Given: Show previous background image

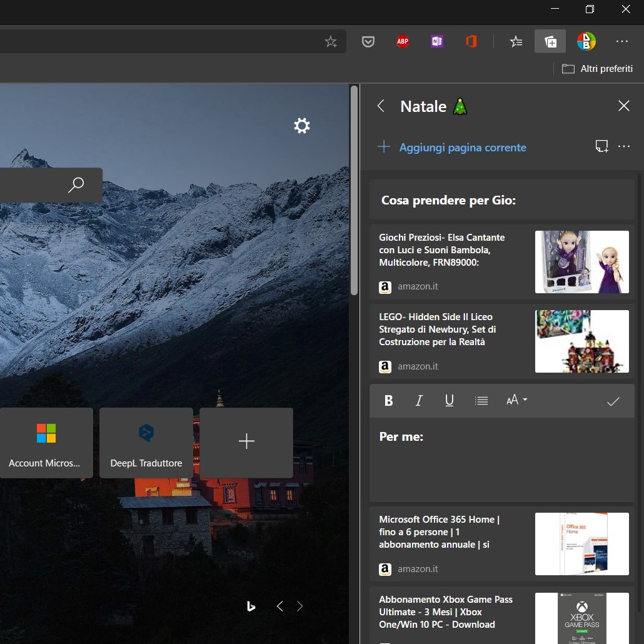Looking at the screenshot, I should (x=279, y=606).
